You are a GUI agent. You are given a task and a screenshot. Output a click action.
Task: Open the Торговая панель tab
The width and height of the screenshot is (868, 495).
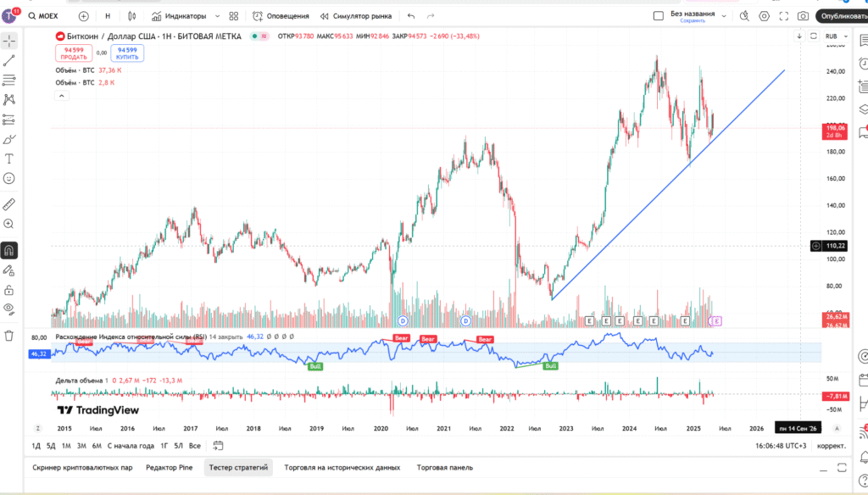tap(445, 468)
